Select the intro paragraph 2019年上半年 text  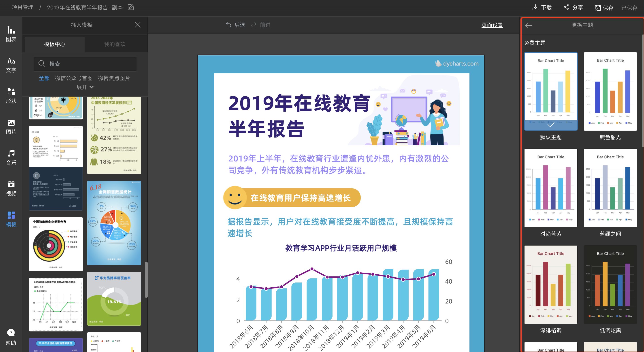click(x=339, y=164)
